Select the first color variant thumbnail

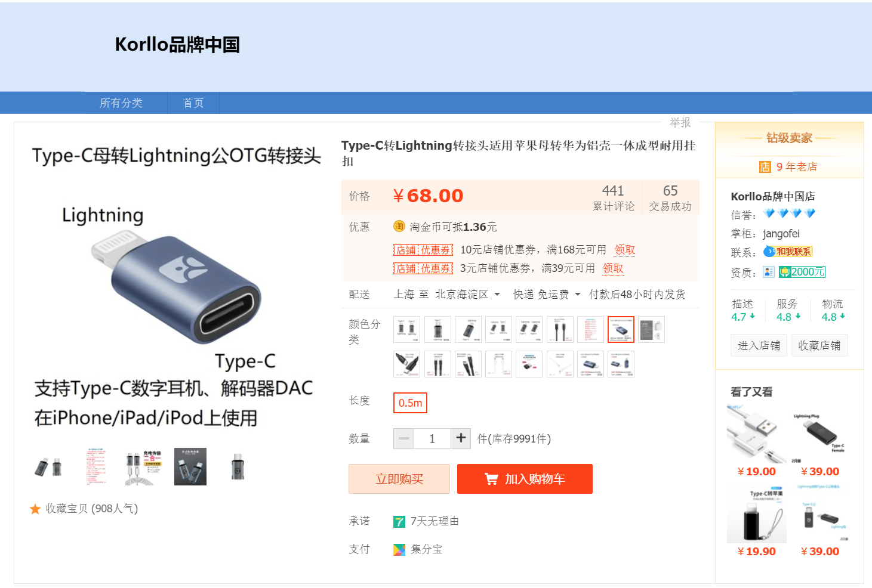pos(407,329)
